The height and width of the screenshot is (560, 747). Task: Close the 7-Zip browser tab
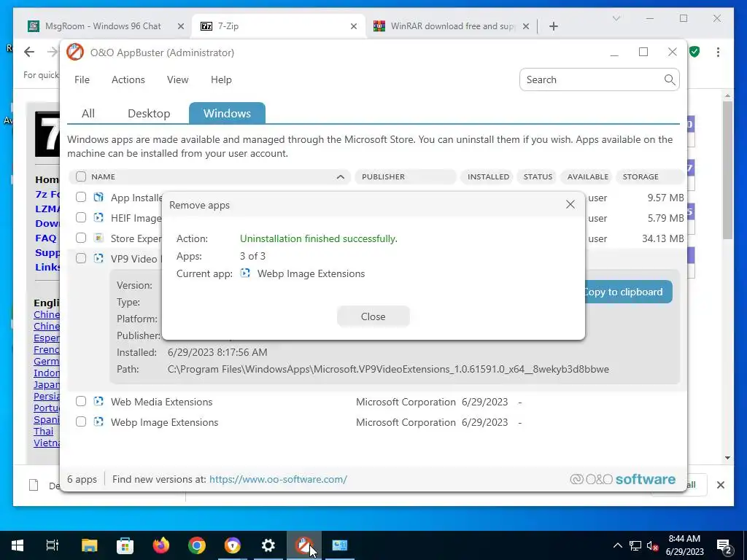coord(354,26)
